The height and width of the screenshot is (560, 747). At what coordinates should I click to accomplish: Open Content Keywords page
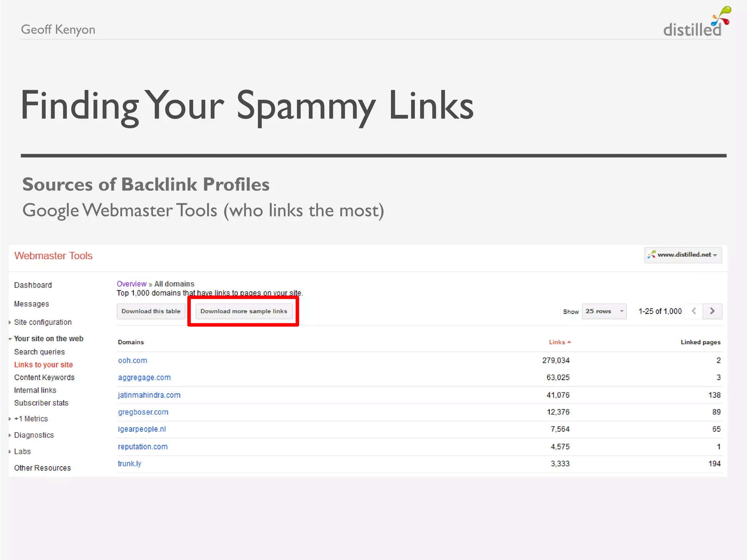(44, 377)
